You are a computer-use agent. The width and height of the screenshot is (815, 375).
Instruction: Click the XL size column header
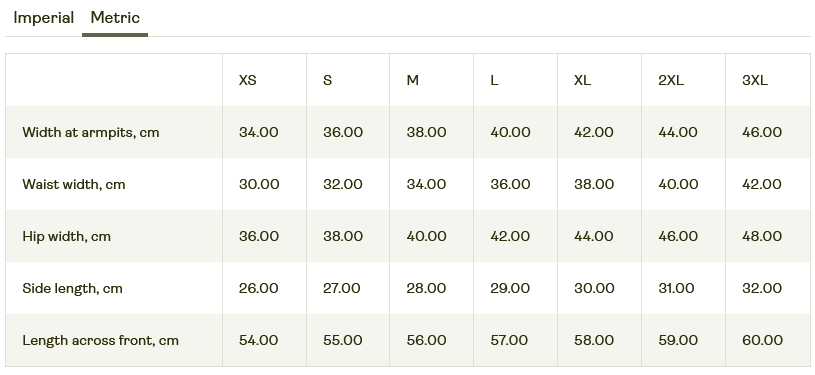click(x=583, y=80)
